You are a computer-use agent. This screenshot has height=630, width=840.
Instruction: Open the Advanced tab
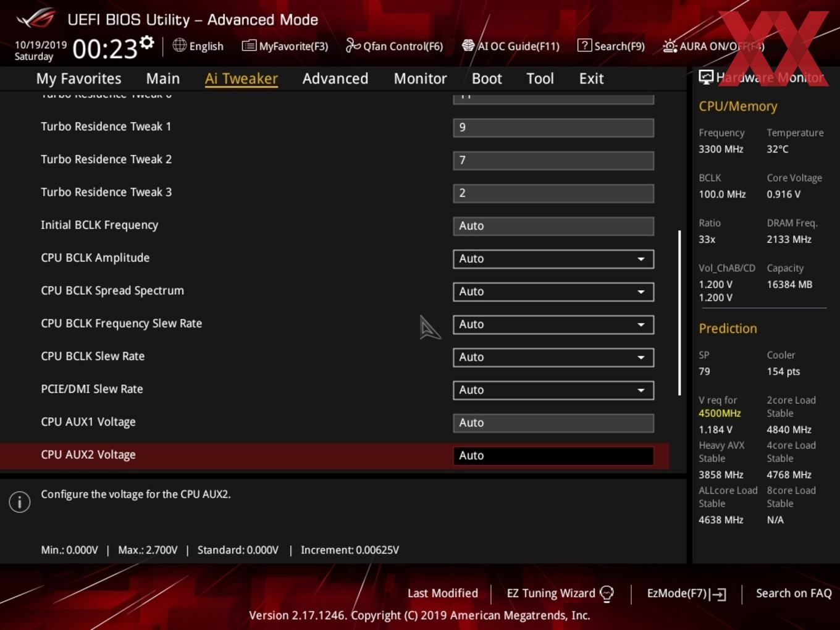[335, 78]
